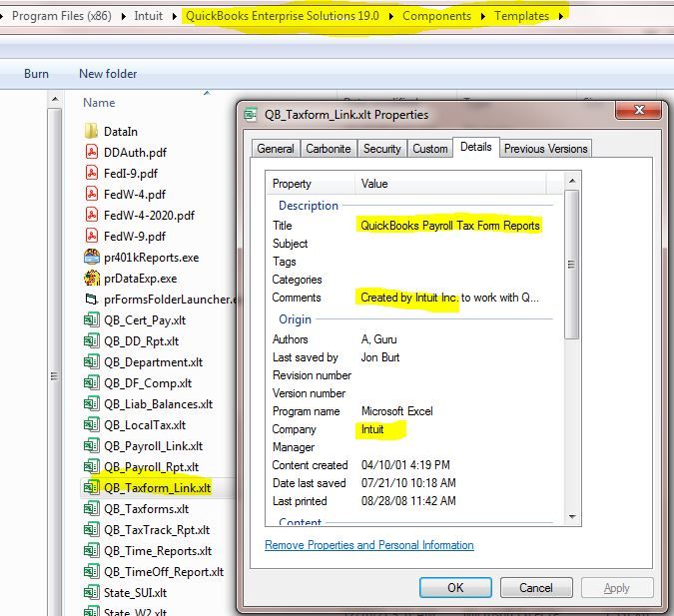
Task: Click Components in the address path
Action: click(436, 16)
